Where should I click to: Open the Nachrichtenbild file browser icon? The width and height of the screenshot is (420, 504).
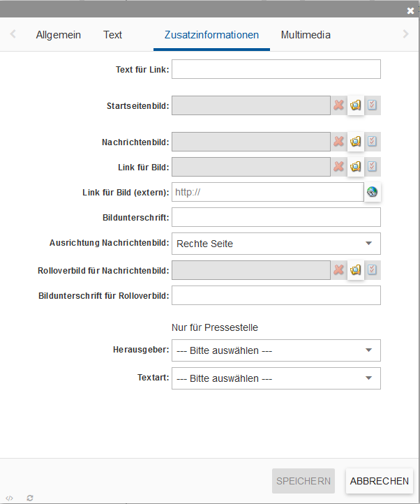[x=356, y=142]
